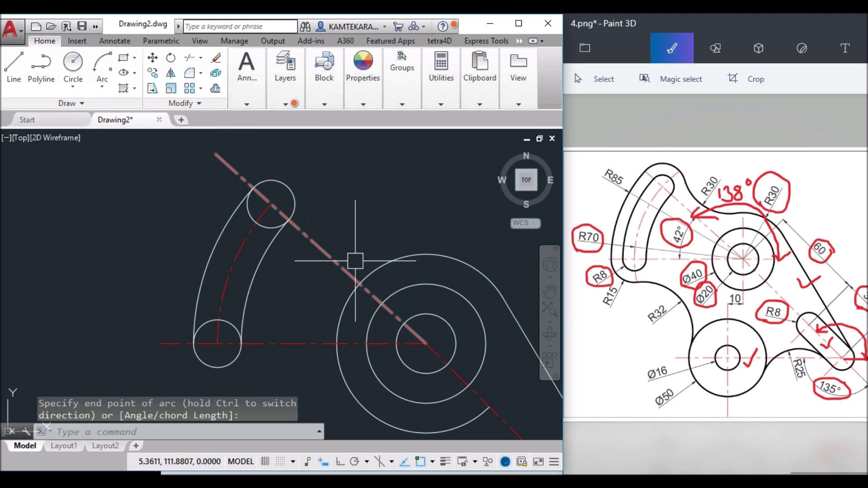Switch to the Layout1 tab
Image resolution: width=868 pixels, height=488 pixels.
click(x=64, y=446)
